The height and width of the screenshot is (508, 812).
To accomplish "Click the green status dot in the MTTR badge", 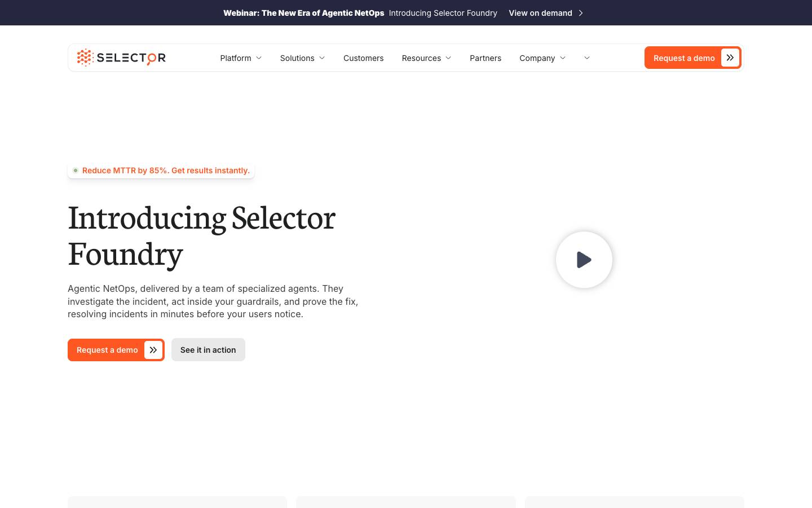I will [76, 170].
